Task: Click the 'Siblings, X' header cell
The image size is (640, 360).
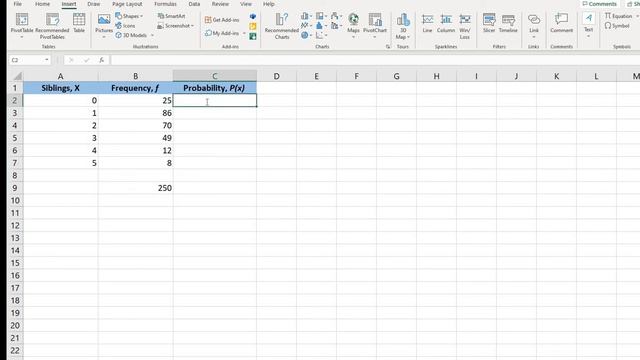Action: point(60,88)
